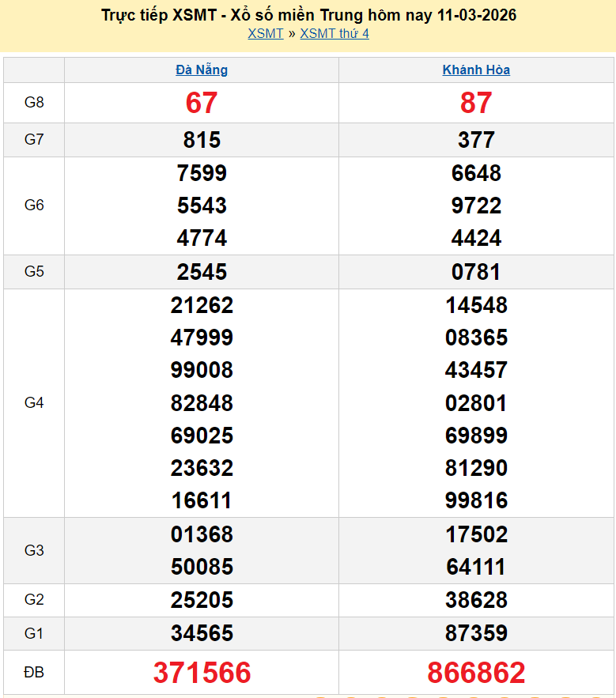Open the XSMT thứ 4 link
Image resolution: width=616 pixels, height=698 pixels.
[x=334, y=33]
